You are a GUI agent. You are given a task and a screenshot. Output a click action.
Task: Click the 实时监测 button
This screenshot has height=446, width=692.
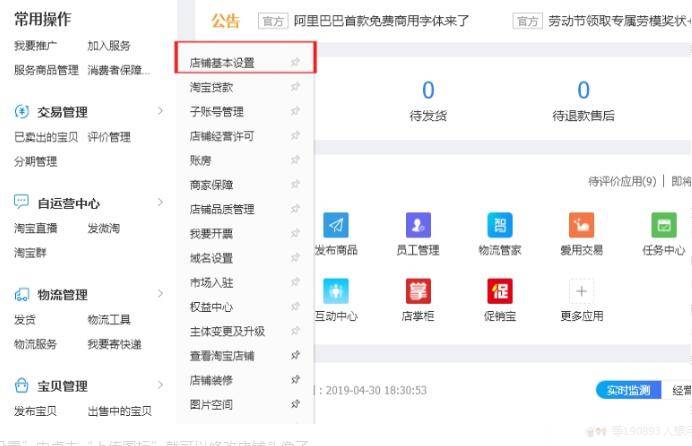point(628,390)
